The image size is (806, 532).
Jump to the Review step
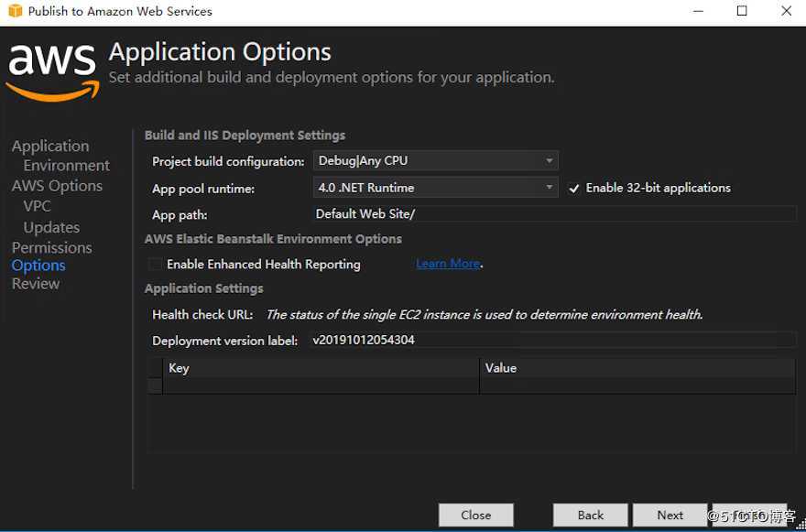point(36,284)
